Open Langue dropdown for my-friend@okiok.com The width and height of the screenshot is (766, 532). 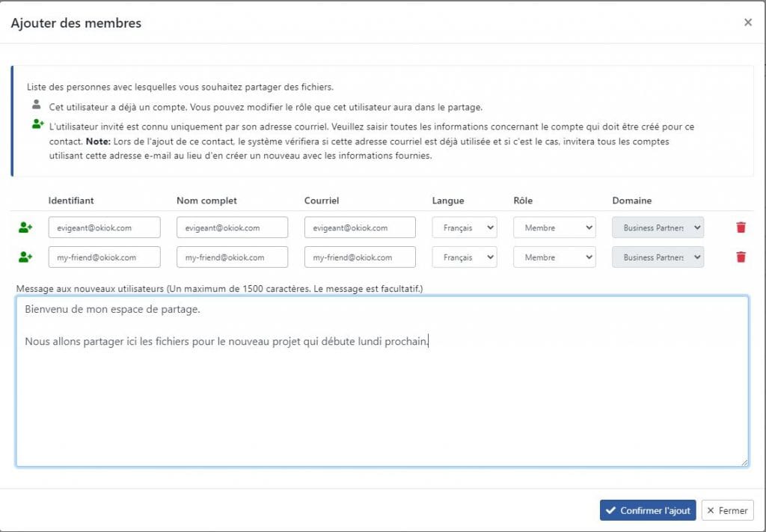point(464,257)
